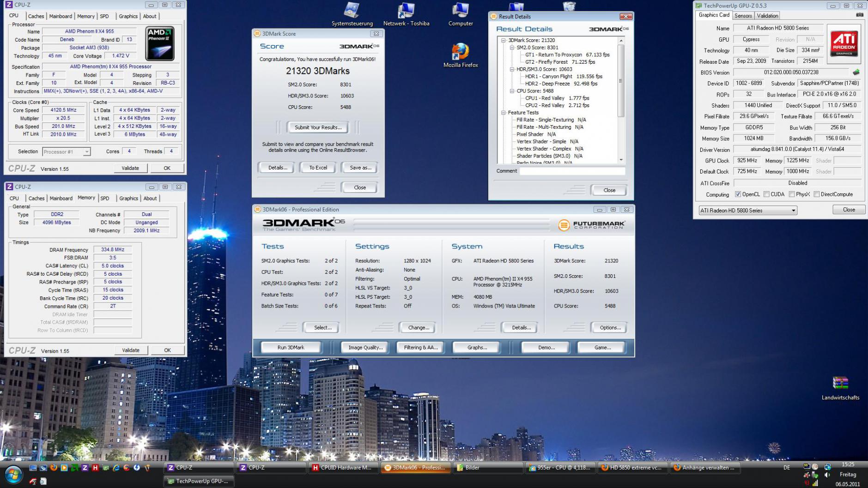Viewport: 868px width, 488px height.
Task: Collapse the Feature Tests tree node
Action: click(x=504, y=113)
